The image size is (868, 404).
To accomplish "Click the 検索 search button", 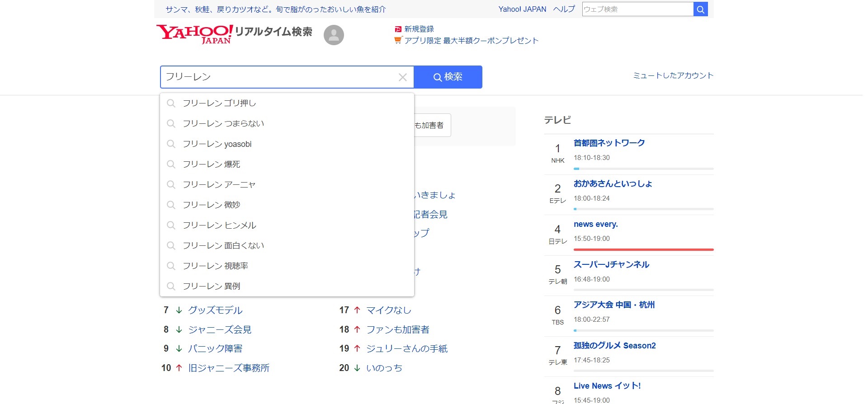I will click(448, 77).
